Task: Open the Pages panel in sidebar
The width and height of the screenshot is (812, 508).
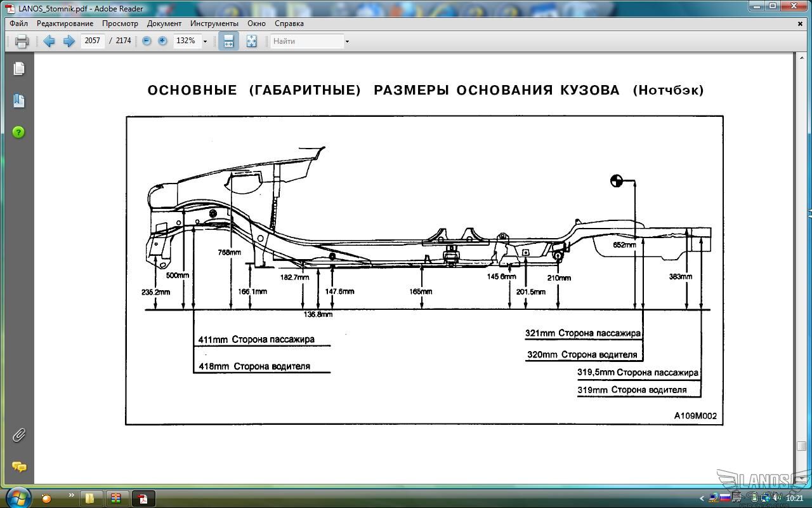Action: pyautogui.click(x=18, y=69)
